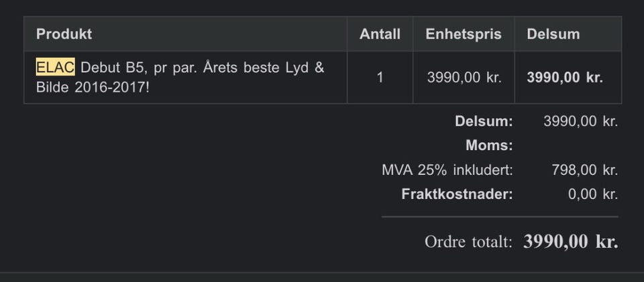
Task: Click the Antall column header
Action: point(380,34)
